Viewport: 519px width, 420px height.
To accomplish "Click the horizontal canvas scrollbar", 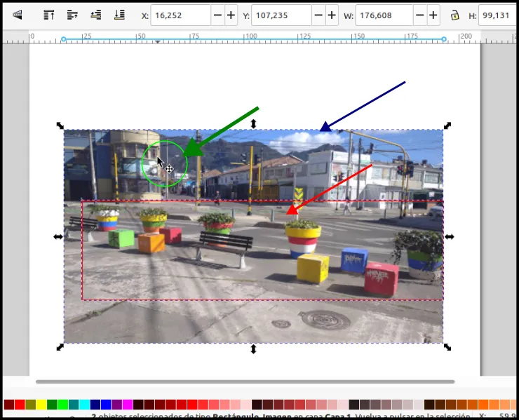I will 245,381.
